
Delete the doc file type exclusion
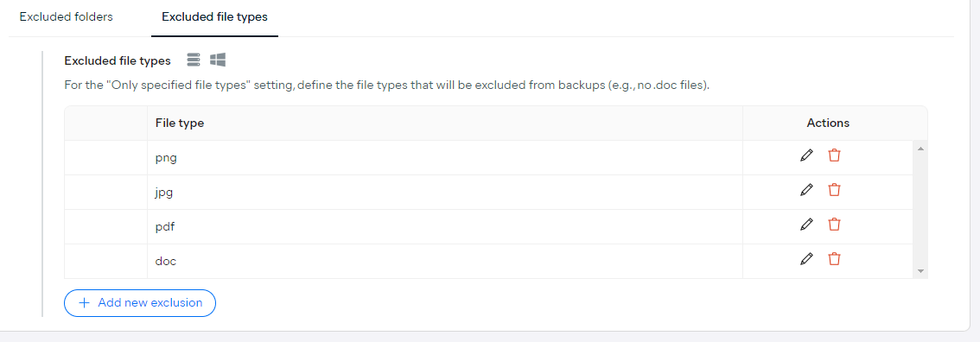[x=834, y=258]
